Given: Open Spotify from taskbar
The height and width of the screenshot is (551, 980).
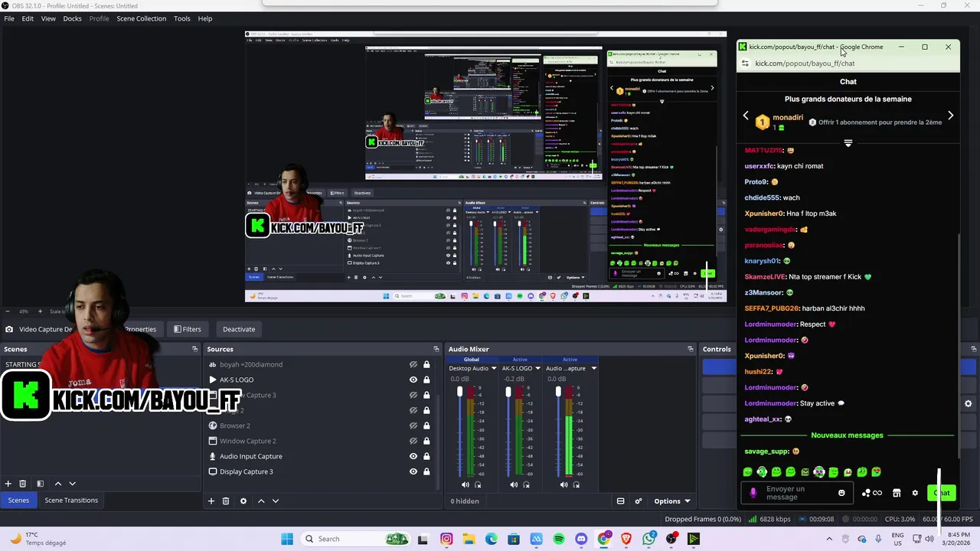Looking at the screenshot, I should click(559, 540).
